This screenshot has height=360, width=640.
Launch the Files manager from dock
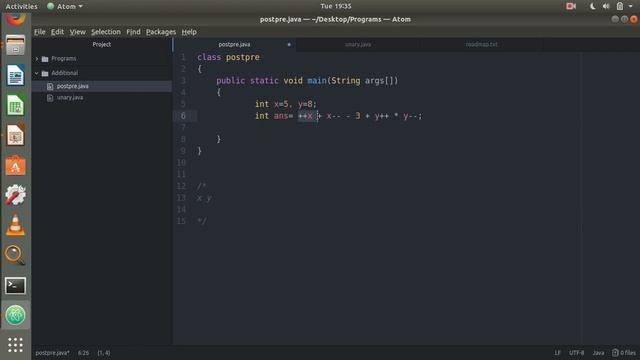[x=16, y=45]
